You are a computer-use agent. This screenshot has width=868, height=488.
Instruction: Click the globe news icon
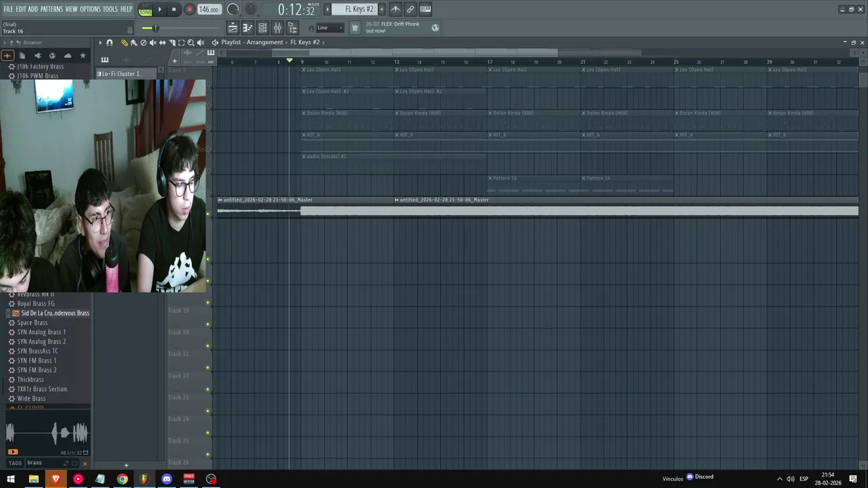435,28
